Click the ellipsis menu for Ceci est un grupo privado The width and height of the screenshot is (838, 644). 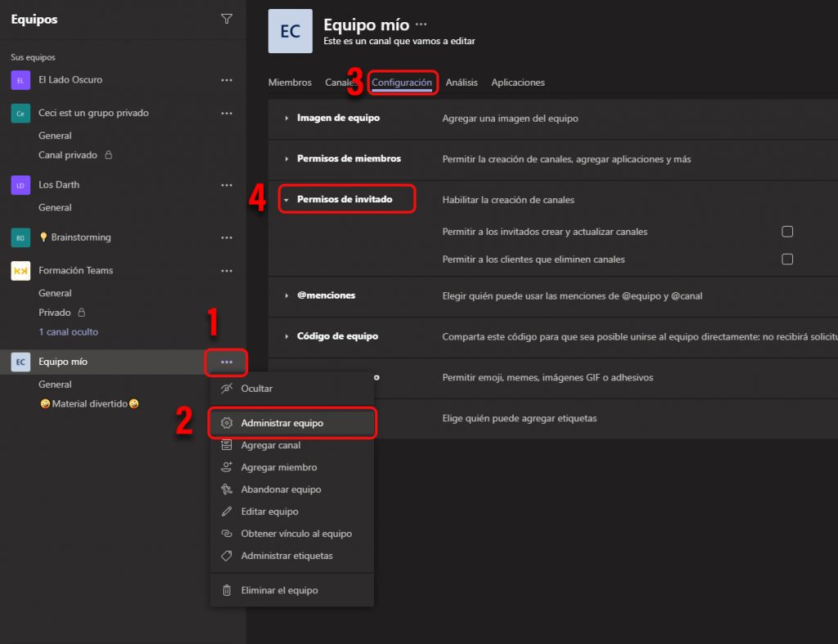click(x=227, y=113)
